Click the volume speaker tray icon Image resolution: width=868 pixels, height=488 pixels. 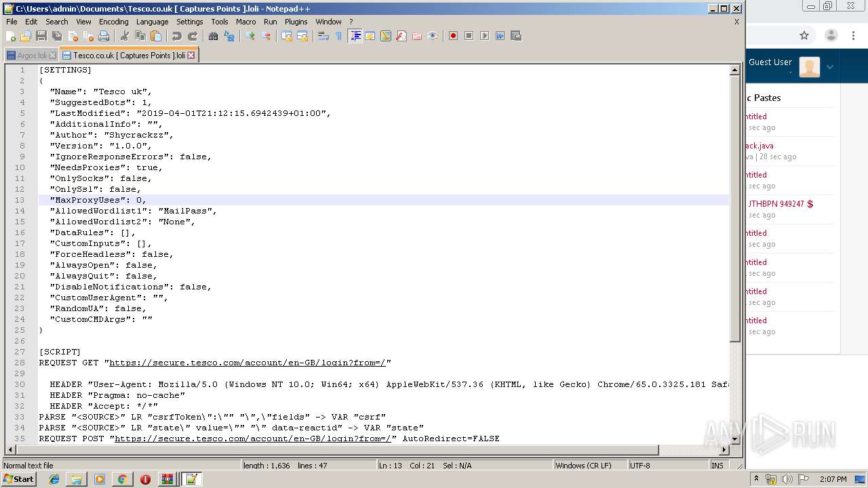click(x=787, y=479)
